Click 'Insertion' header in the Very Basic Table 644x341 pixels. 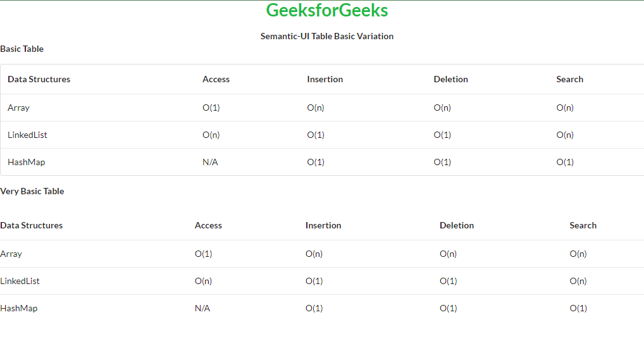click(x=323, y=225)
